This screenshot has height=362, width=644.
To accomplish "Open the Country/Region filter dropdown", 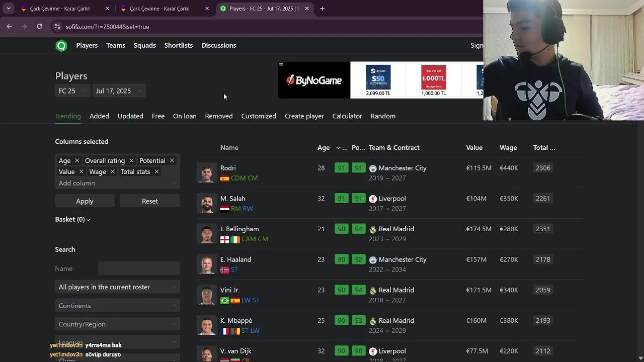I will point(117,324).
